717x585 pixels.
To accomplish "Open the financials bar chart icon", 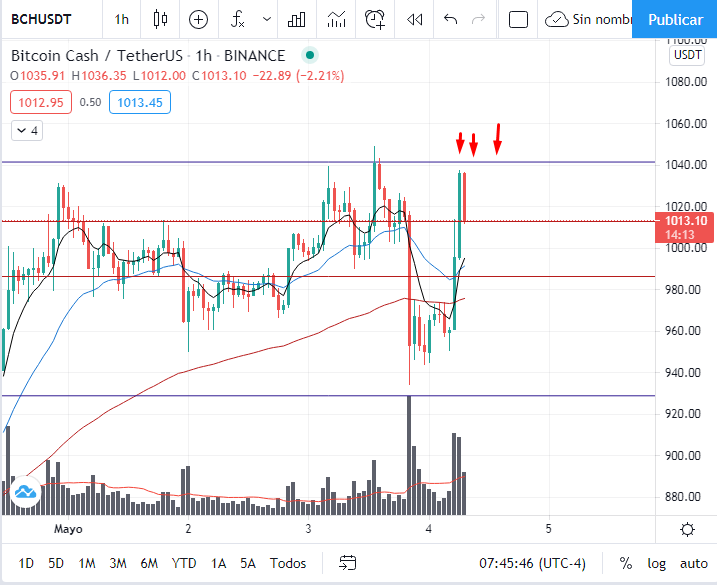I will point(296,20).
